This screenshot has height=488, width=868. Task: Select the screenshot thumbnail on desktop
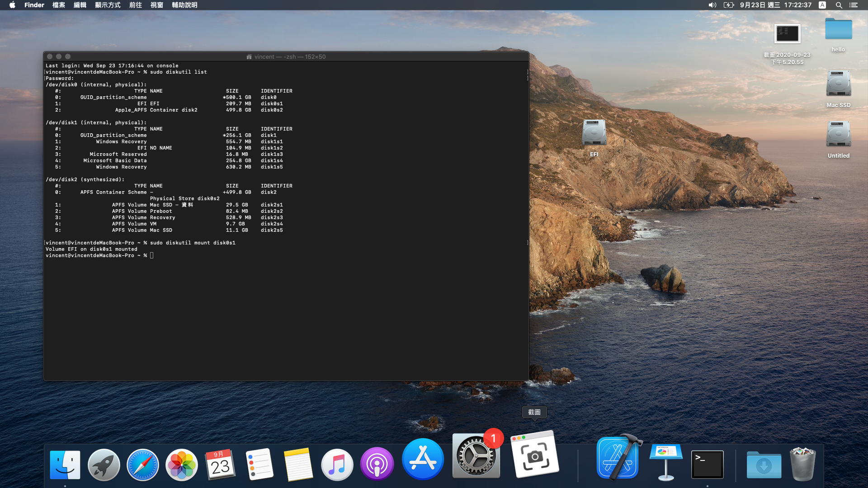pyautogui.click(x=787, y=34)
